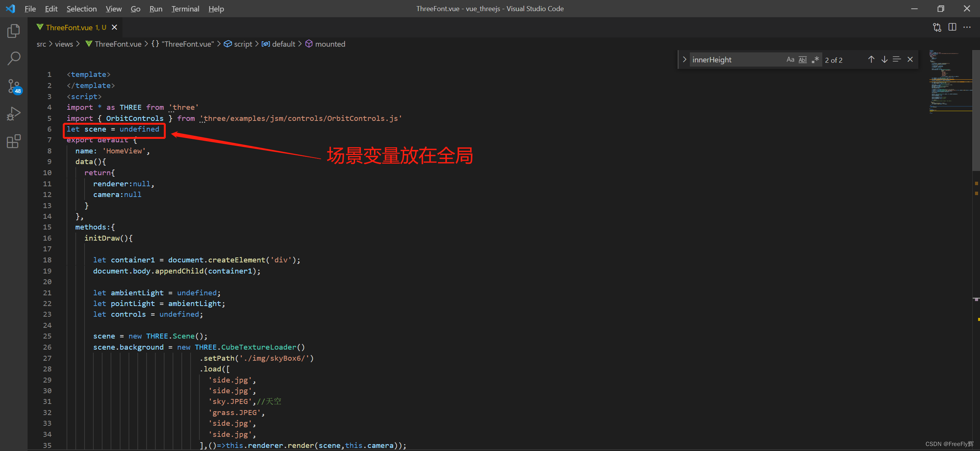Click 'CubeTextureLoader' on line 26
This screenshot has width=980, height=451.
click(x=259, y=347)
